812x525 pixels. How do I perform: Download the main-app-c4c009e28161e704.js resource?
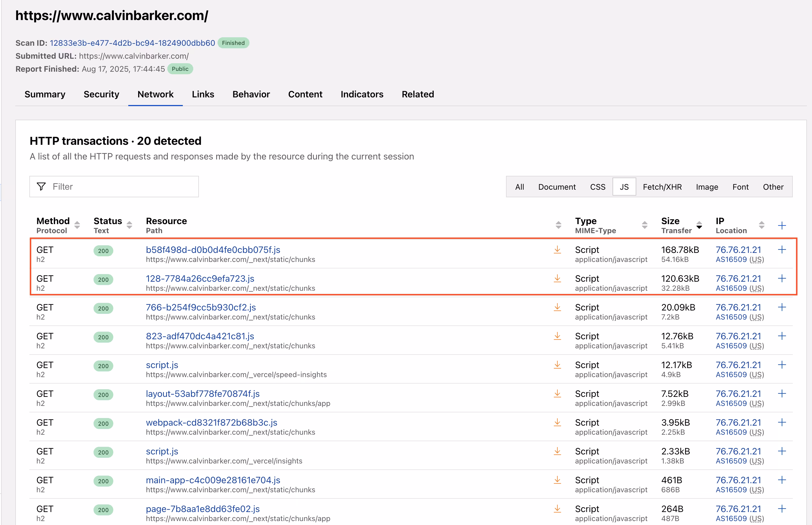tap(557, 480)
